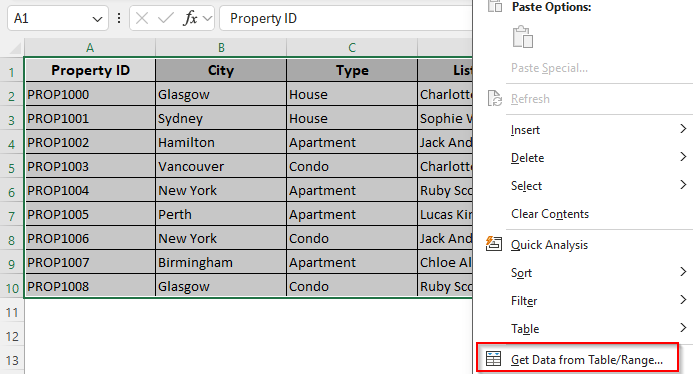Viewport: 693px width, 374px height.
Task: Expand the Table submenu arrow
Action: [x=683, y=328]
